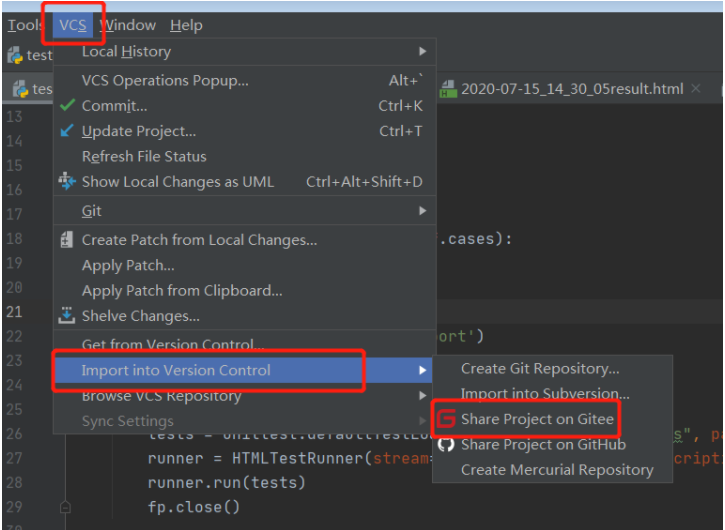Choose VCS Operations Popup...
The image size is (725, 530).
[245, 80]
